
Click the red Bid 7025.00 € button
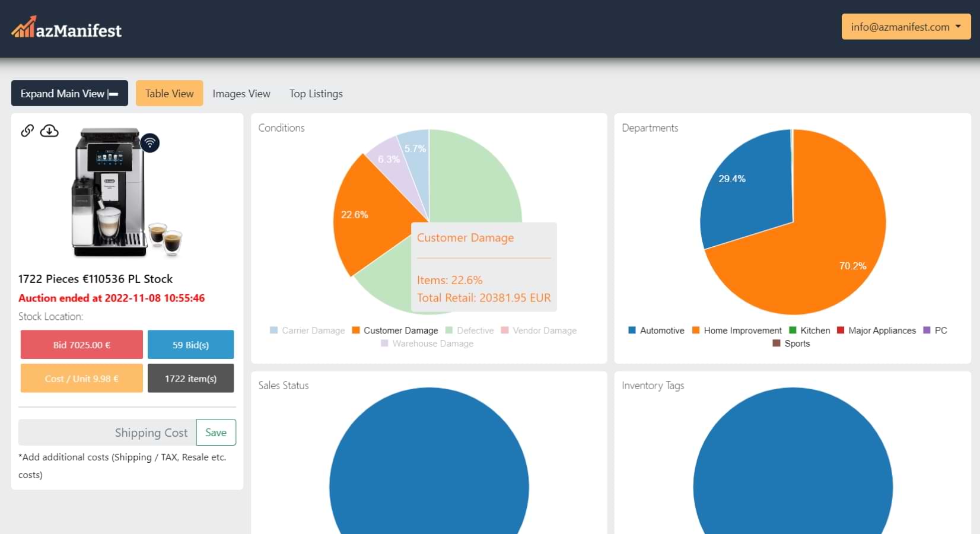[x=82, y=345]
